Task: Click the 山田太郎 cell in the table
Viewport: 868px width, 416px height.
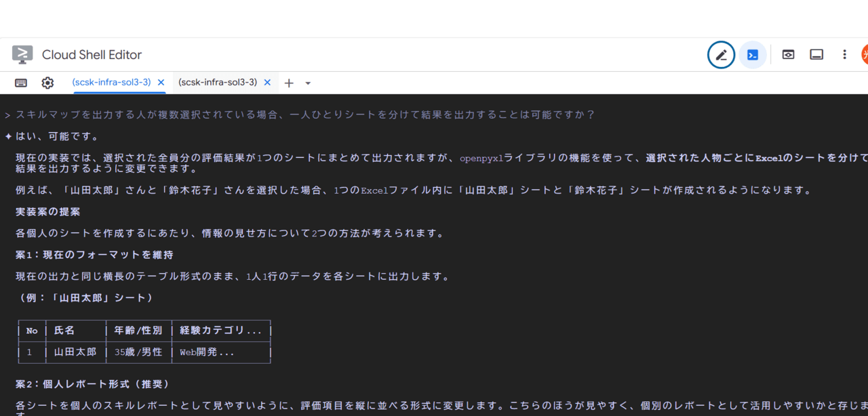Action: click(x=75, y=352)
